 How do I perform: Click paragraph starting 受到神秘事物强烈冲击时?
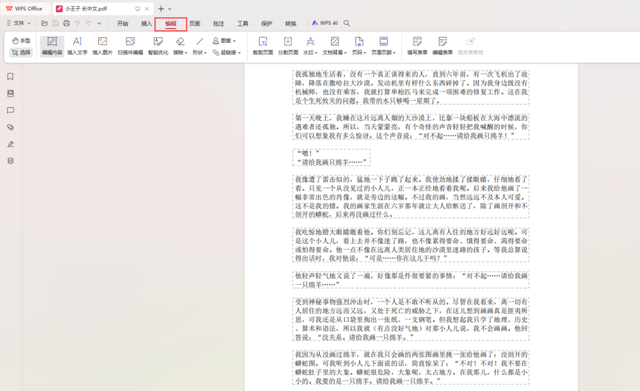pyautogui.click(x=411, y=319)
